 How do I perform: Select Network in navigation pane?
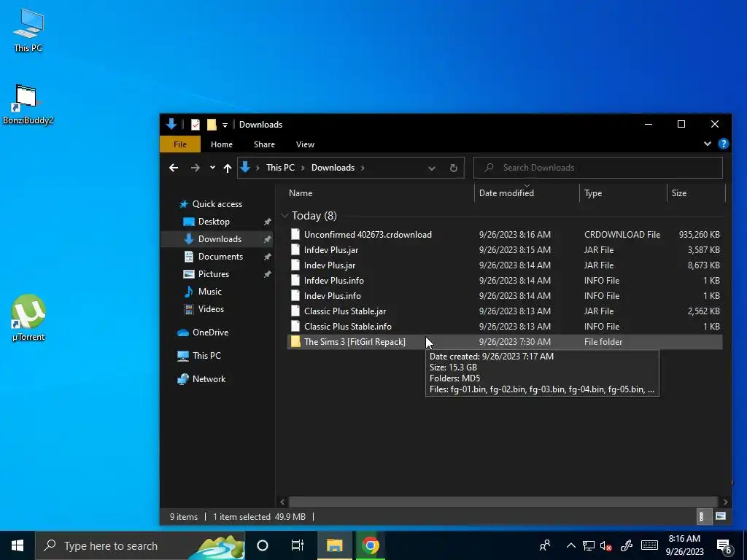[x=209, y=379]
